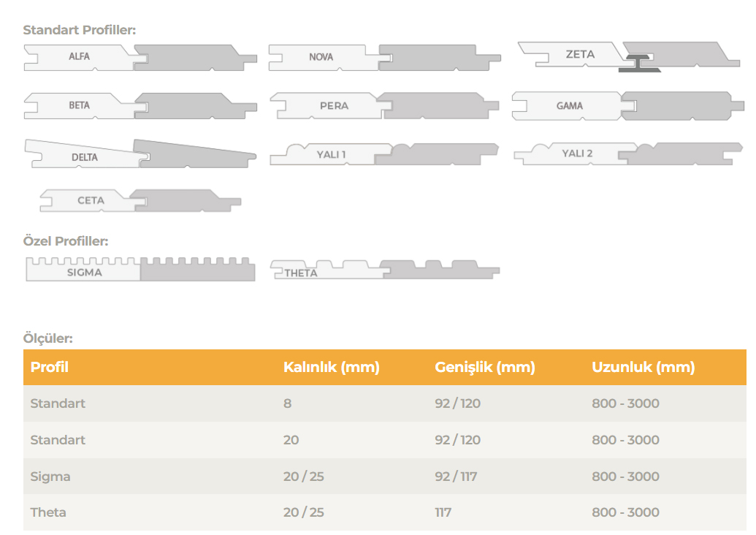Click the THETA special profile image
This screenshot has width=756, height=535.
point(384,270)
